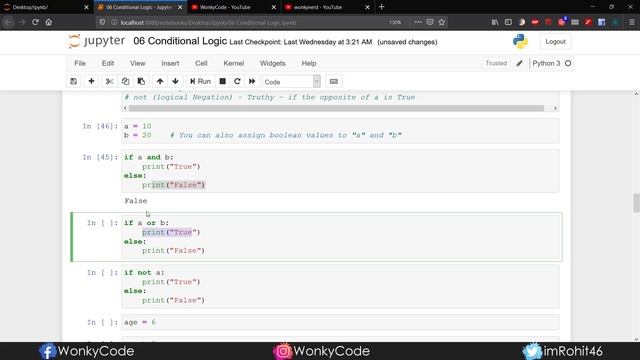The width and height of the screenshot is (640, 360).
Task: Switch to the wonkynerd YouTube tab
Action: click(x=322, y=7)
